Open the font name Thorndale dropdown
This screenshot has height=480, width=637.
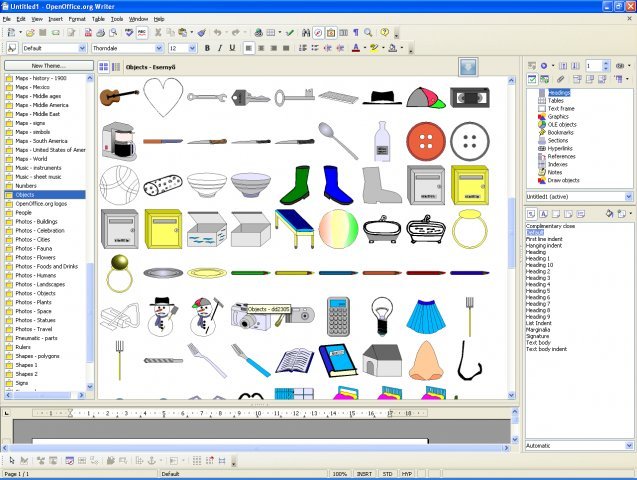click(159, 48)
